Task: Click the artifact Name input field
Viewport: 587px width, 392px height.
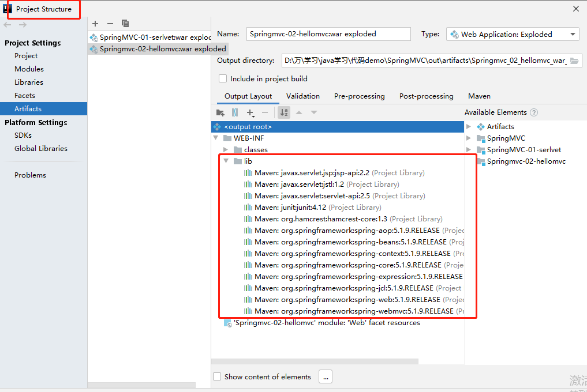Action: [328, 34]
